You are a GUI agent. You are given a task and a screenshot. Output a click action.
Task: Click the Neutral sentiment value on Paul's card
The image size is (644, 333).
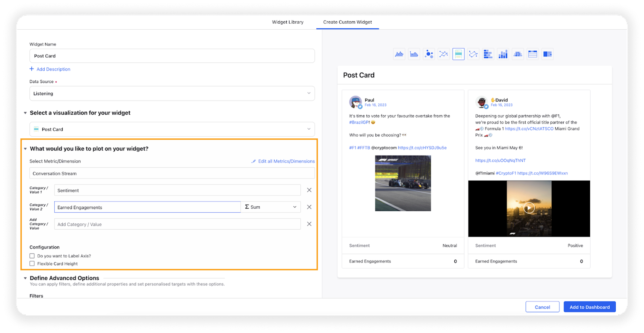[x=450, y=246]
